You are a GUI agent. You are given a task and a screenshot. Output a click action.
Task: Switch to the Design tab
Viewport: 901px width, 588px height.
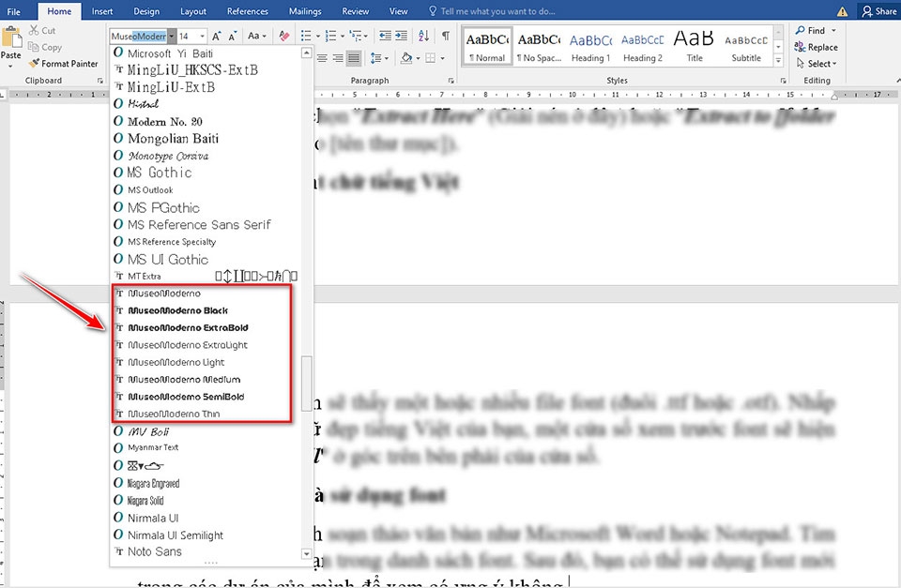click(146, 11)
